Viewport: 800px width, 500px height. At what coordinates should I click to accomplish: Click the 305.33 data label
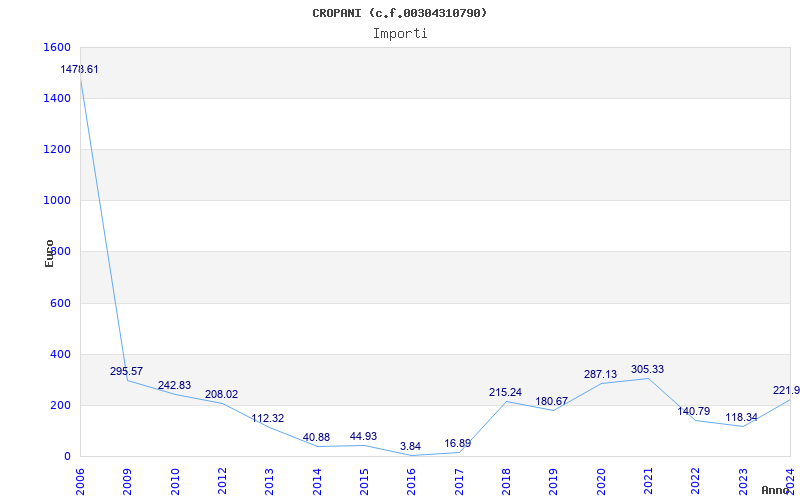click(x=647, y=369)
